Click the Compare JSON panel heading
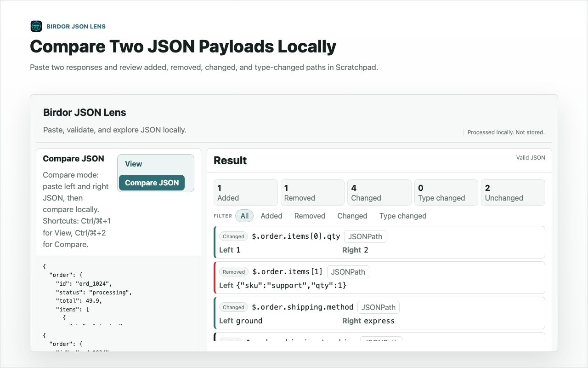 [x=73, y=159]
